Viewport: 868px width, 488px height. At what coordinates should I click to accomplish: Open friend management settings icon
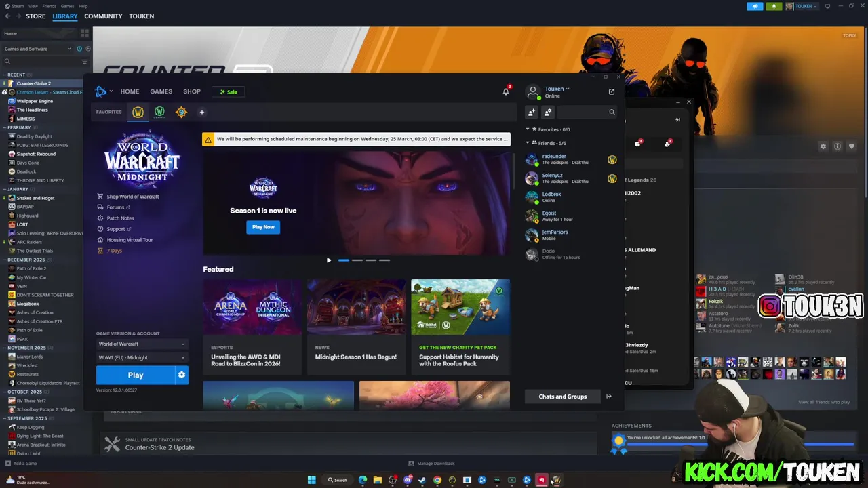[548, 112]
